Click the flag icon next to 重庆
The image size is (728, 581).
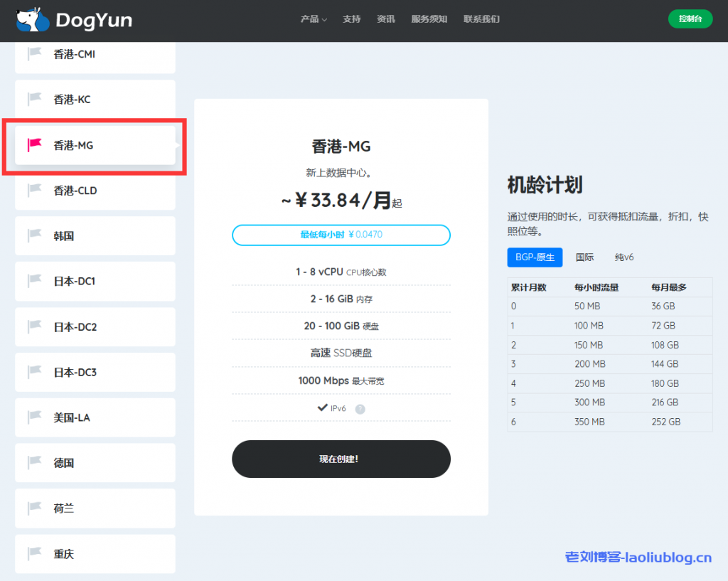[x=34, y=553]
